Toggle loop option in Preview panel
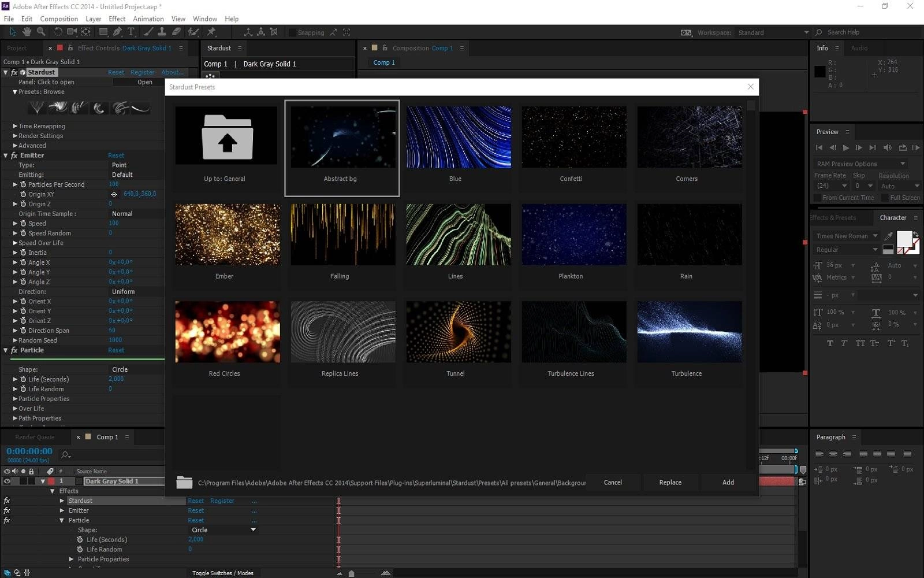The image size is (924, 578). click(903, 148)
